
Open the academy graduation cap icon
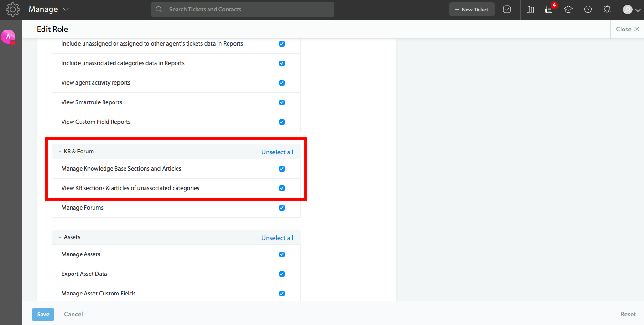click(568, 9)
